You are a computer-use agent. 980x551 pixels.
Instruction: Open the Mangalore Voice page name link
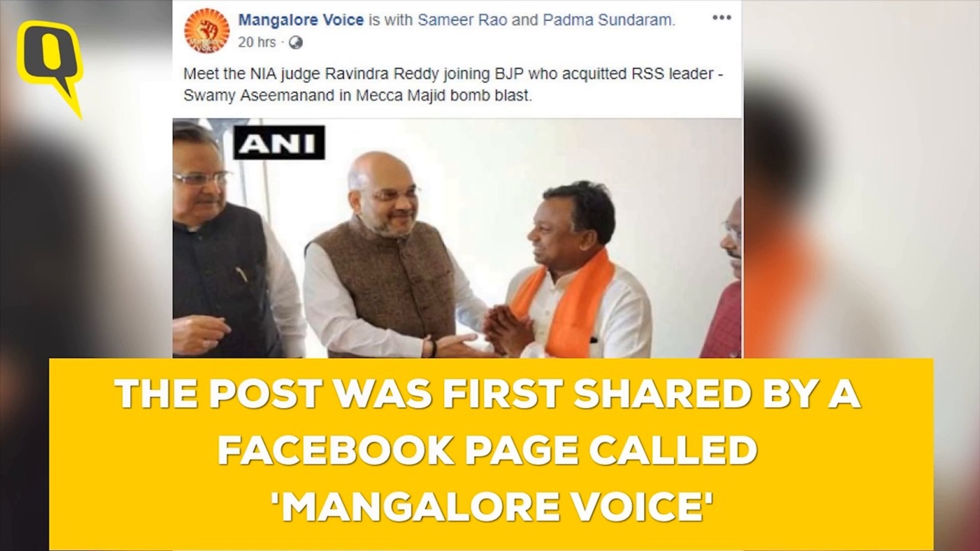(301, 20)
